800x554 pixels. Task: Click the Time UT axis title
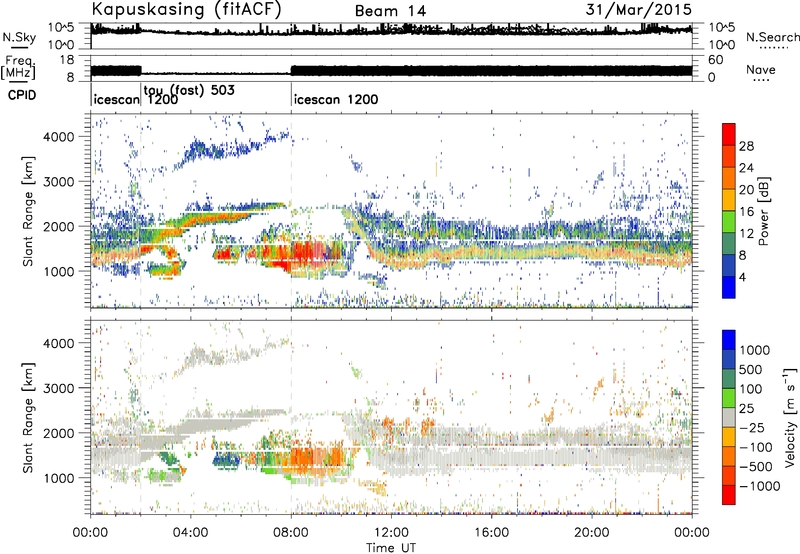(x=391, y=548)
